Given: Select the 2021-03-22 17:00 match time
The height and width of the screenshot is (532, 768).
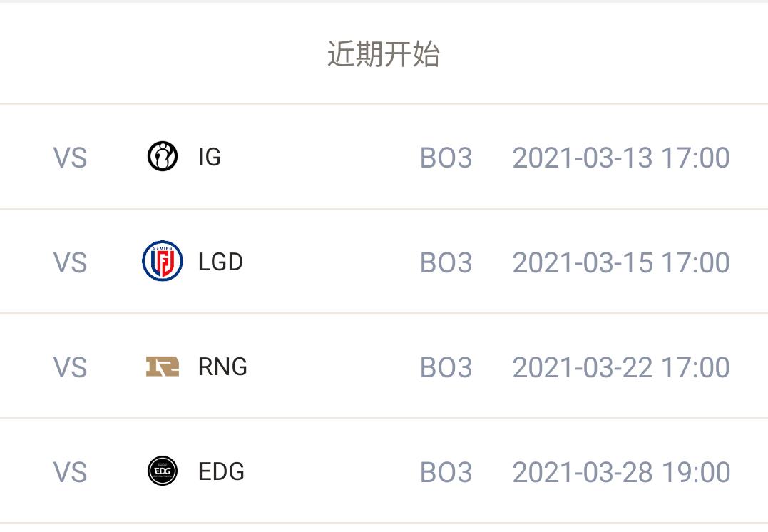Looking at the screenshot, I should tap(621, 367).
